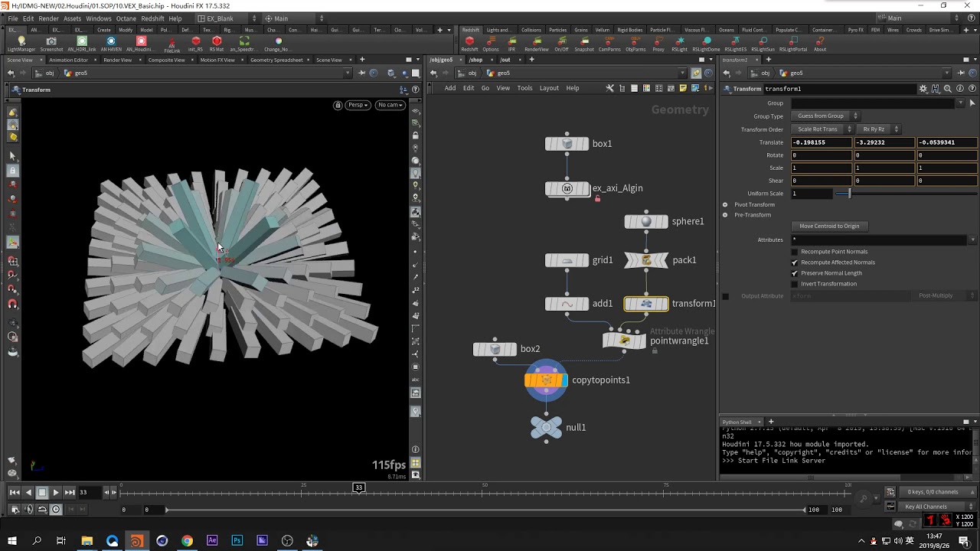This screenshot has height=551, width=980.
Task: Toggle the bypass flag on copytopoints1
Action: (x=534, y=380)
